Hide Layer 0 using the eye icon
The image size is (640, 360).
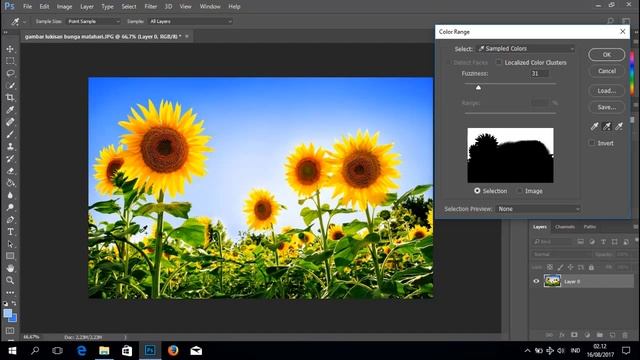[536, 281]
